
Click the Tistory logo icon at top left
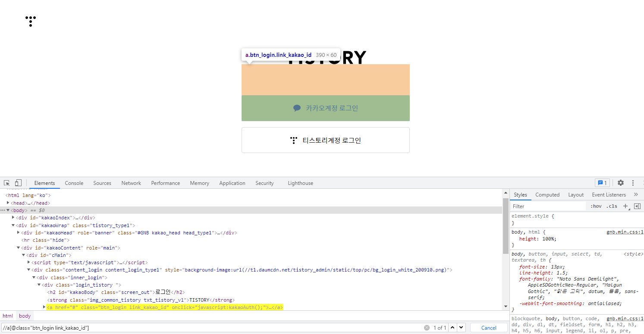click(x=31, y=22)
